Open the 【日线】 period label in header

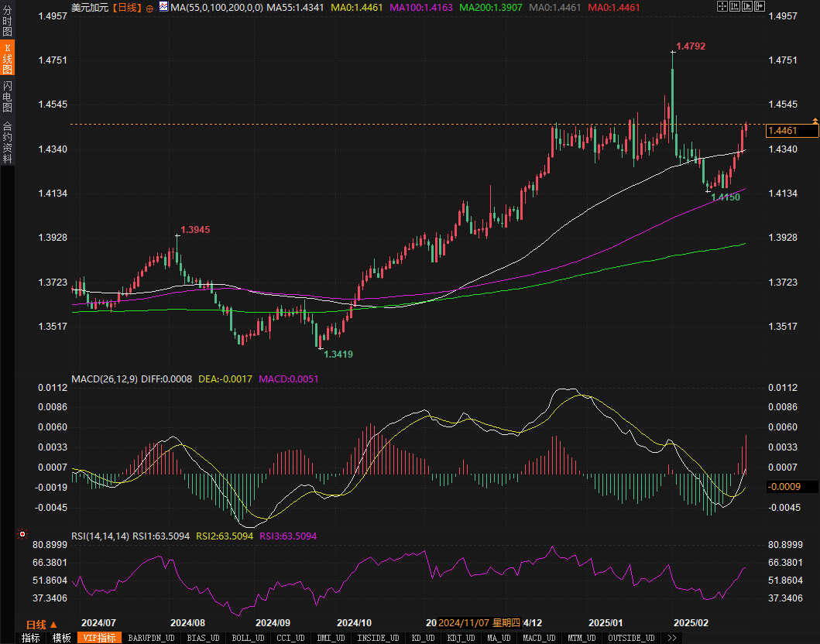[125, 7]
